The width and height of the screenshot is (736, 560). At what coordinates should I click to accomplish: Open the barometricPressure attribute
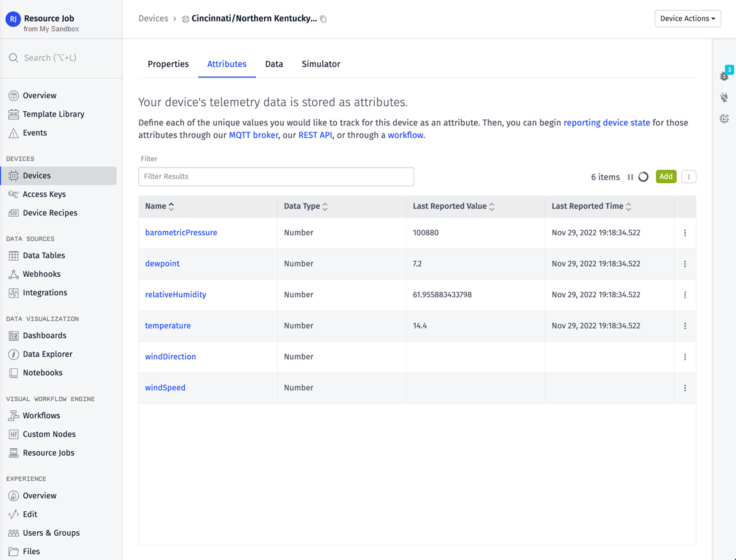click(x=181, y=233)
